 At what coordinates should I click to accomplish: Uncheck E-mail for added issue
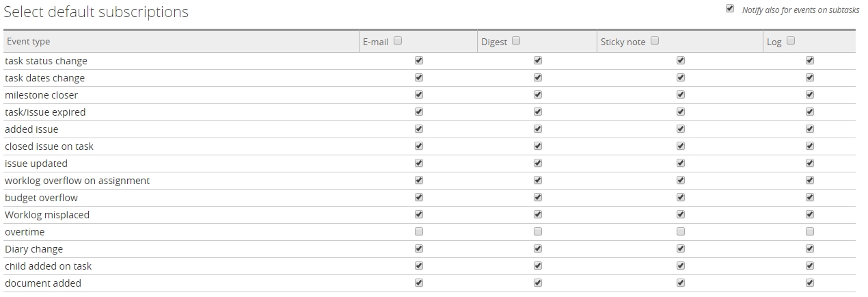419,129
